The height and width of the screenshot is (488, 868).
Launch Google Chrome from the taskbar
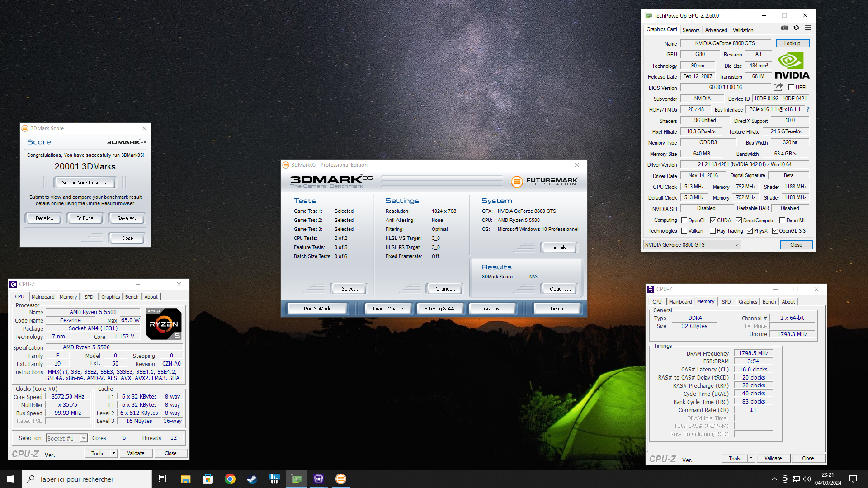click(230, 479)
